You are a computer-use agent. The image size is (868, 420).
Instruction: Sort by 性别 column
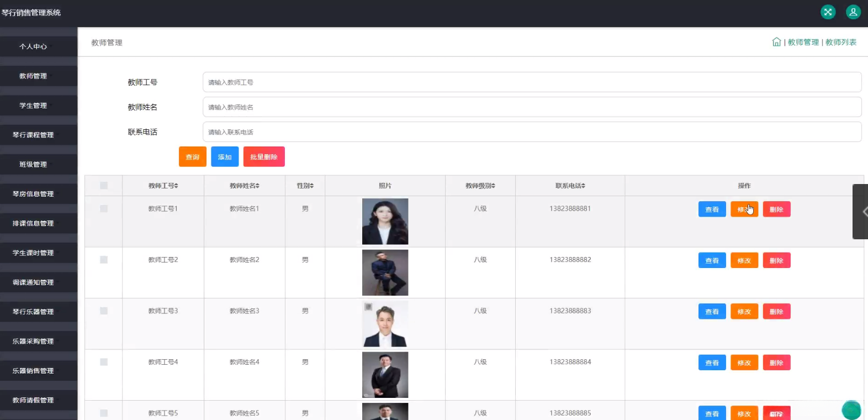(x=305, y=186)
